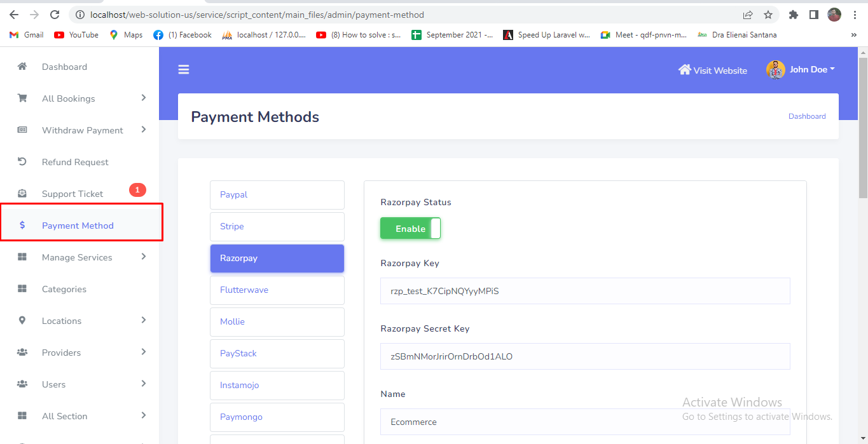Click the hamburger menu icon
868x444 pixels.
(x=184, y=70)
